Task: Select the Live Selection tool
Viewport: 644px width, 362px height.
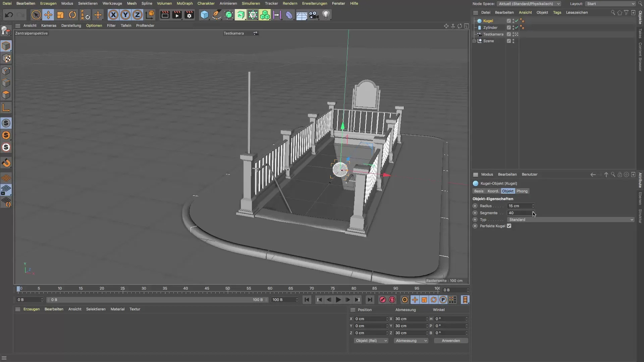Action: (36, 15)
